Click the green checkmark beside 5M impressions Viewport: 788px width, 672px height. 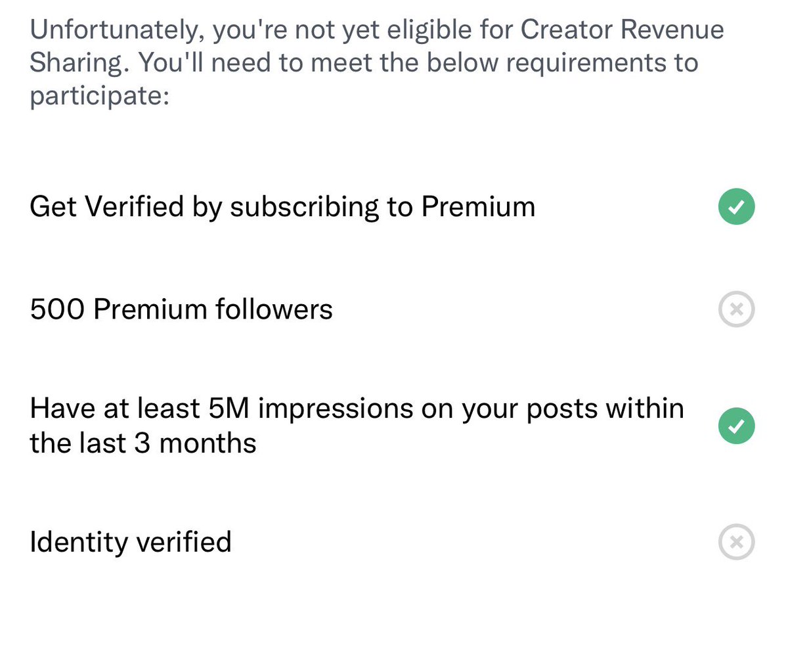pyautogui.click(x=736, y=426)
